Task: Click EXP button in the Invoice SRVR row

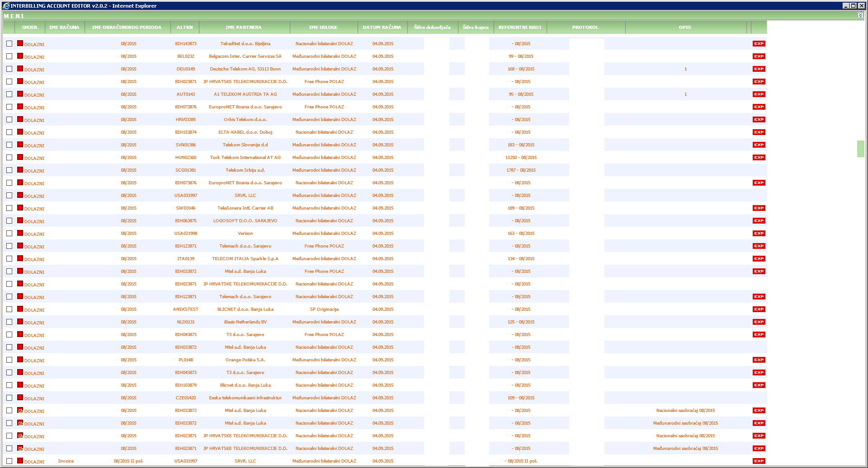Action: point(759,461)
